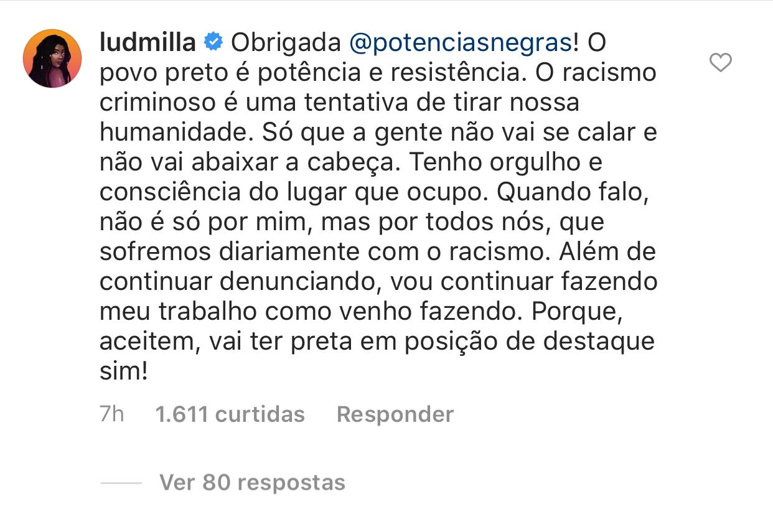This screenshot has width=773, height=532.
Task: View the 1.611 curtidas likes list
Action: click(230, 414)
